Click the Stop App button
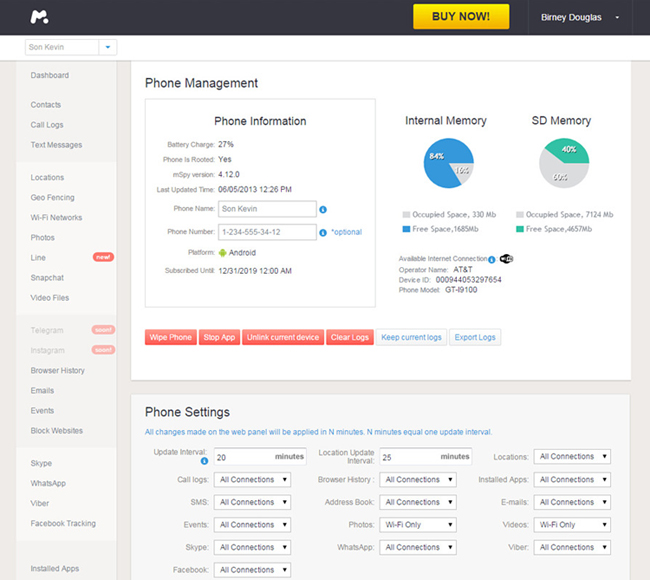This screenshot has height=580, width=650. 219,337
